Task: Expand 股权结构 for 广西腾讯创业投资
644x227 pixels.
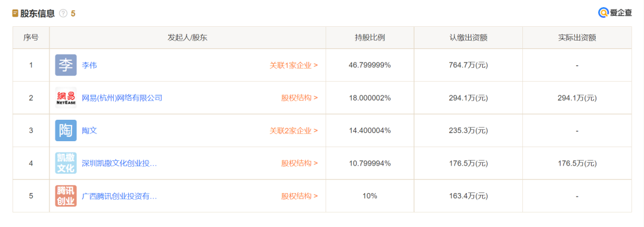Action: [299, 196]
